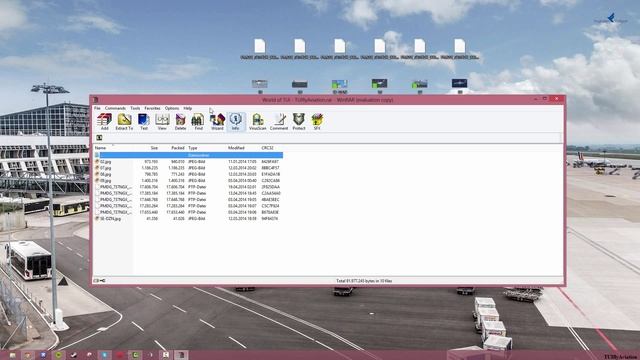
Task: Run the Test archive tool
Action: 144,122
